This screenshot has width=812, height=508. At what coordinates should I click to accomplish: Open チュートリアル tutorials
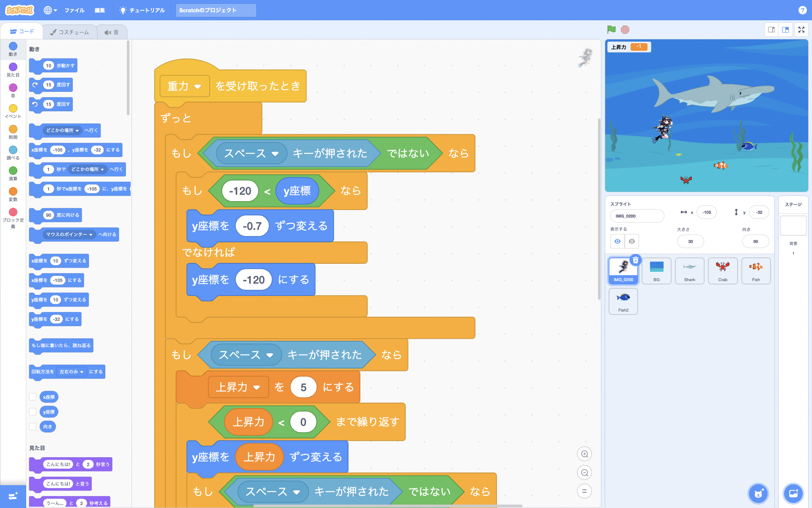(x=142, y=10)
